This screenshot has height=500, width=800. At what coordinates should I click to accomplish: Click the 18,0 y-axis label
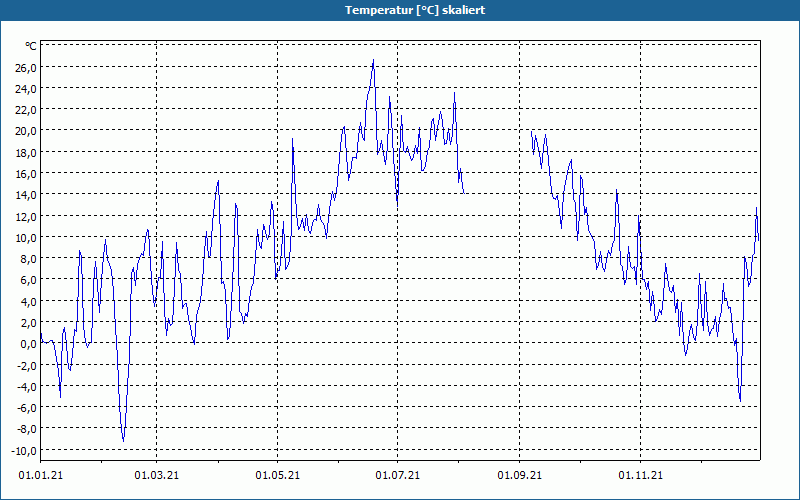click(26, 153)
